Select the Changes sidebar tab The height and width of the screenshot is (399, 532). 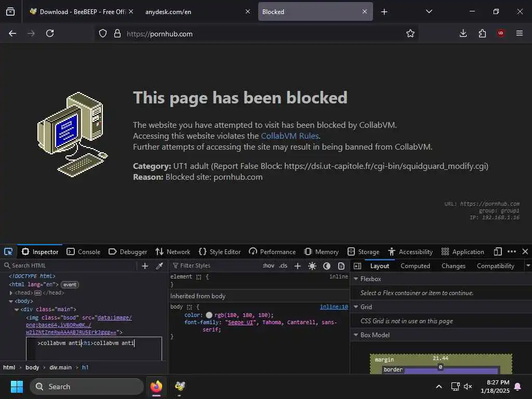(453, 266)
